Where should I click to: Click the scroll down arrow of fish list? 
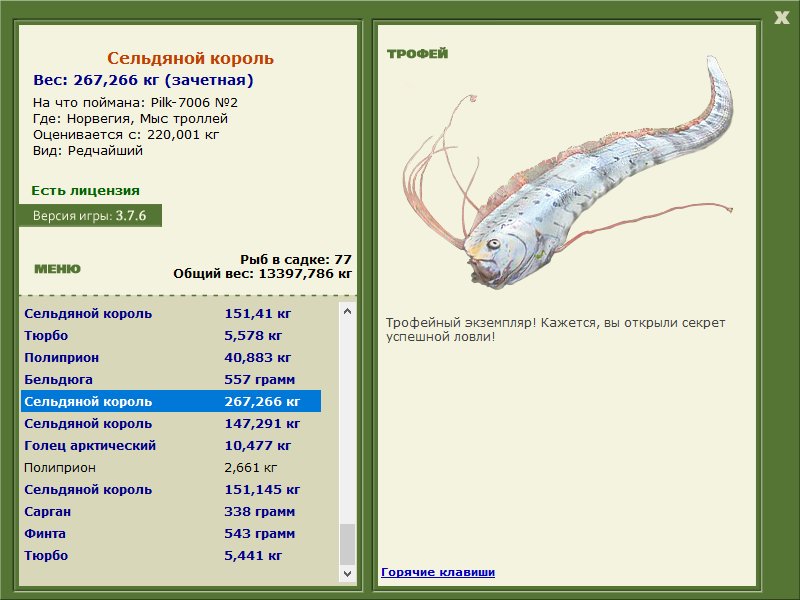click(x=347, y=573)
